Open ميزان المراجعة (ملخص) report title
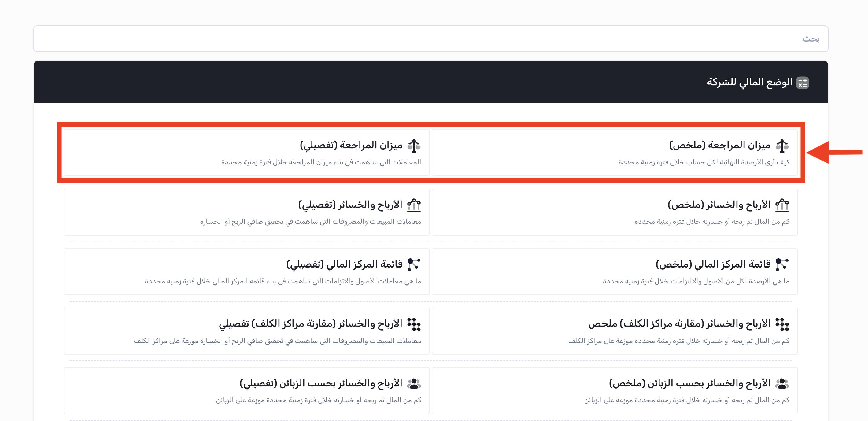The image size is (868, 421). [x=719, y=145]
